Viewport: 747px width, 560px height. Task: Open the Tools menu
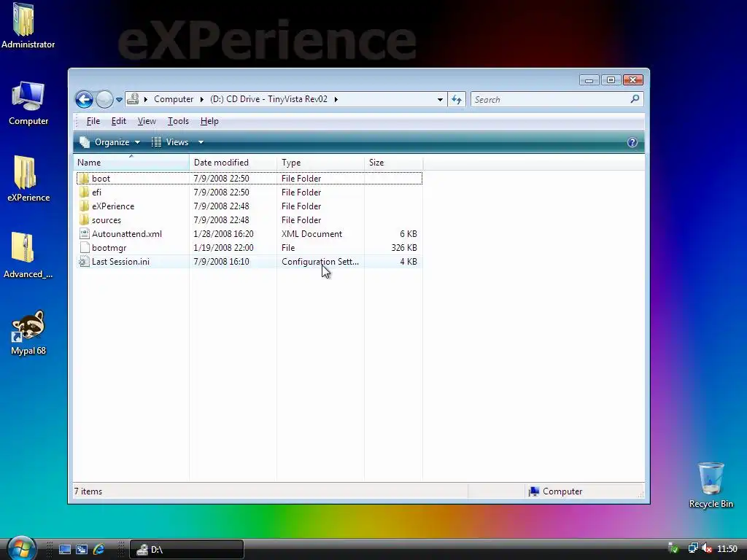[178, 121]
